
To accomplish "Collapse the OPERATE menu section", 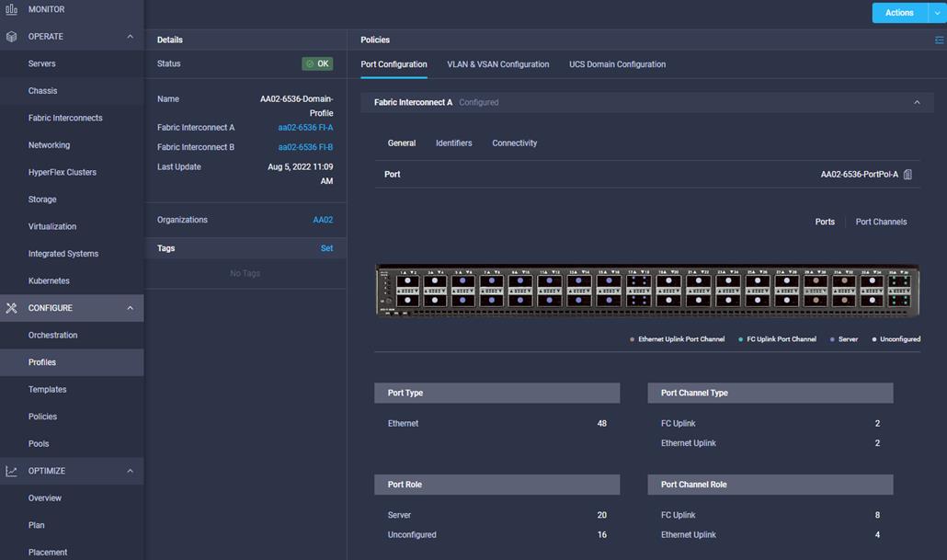I will tap(130, 36).
